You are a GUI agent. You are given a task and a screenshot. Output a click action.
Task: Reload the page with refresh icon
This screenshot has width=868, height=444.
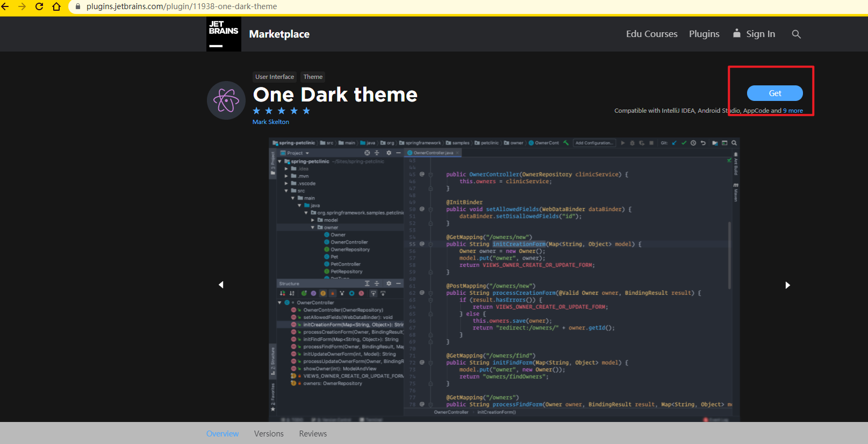(x=39, y=6)
